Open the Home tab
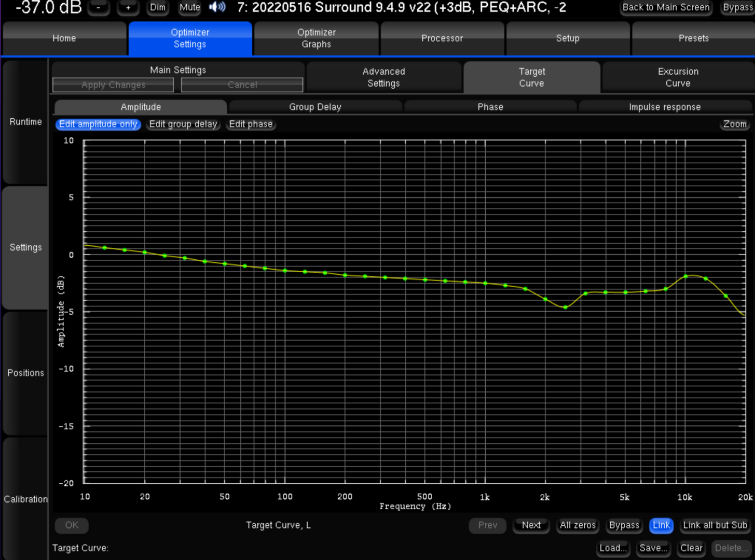Viewport: 755px width, 560px height. (64, 38)
